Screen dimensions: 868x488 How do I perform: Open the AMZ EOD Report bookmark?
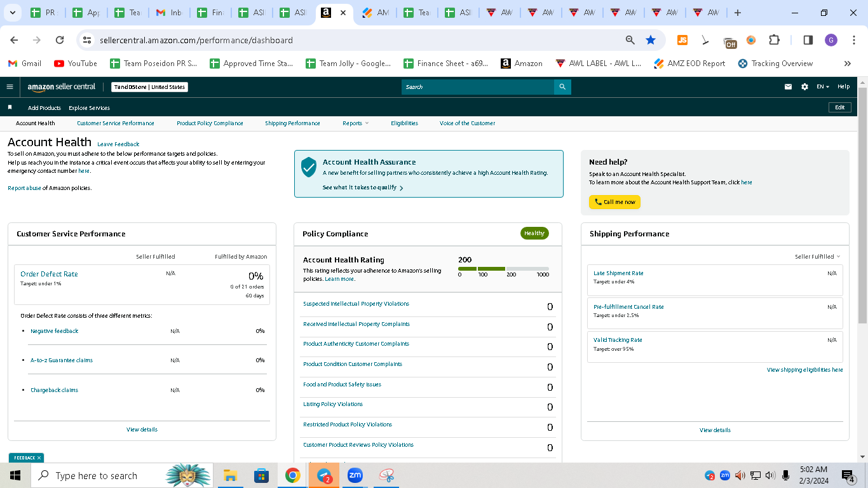point(689,64)
